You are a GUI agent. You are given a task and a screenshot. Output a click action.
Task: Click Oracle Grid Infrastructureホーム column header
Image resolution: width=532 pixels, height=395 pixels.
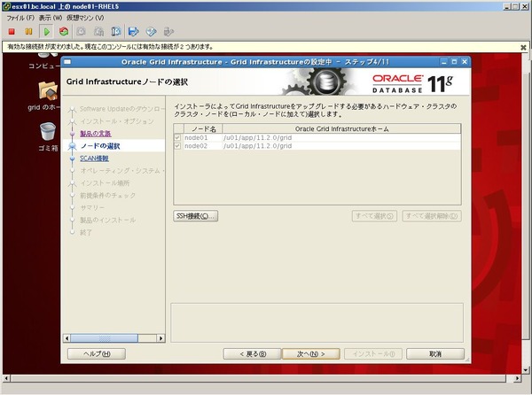341,128
